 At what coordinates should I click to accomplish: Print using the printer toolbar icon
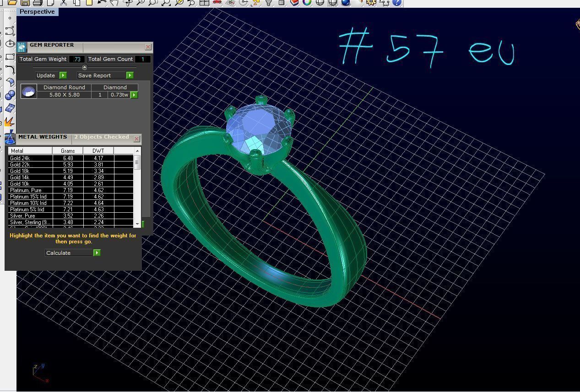tap(38, 2)
